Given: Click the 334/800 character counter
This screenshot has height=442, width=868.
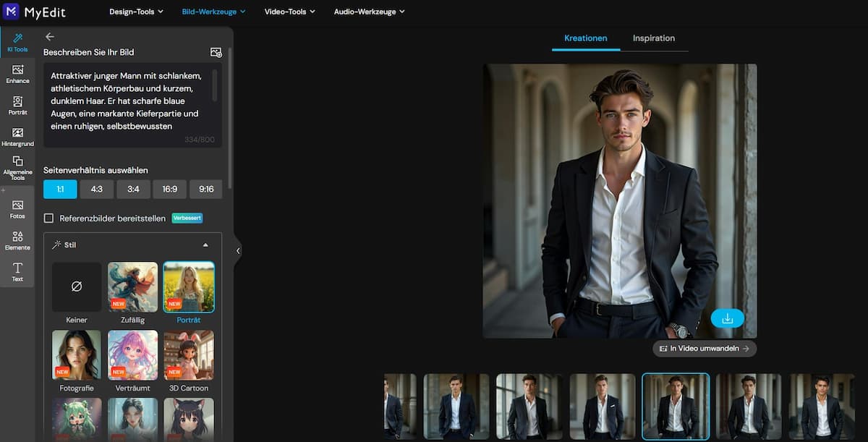Looking at the screenshot, I should pos(200,140).
